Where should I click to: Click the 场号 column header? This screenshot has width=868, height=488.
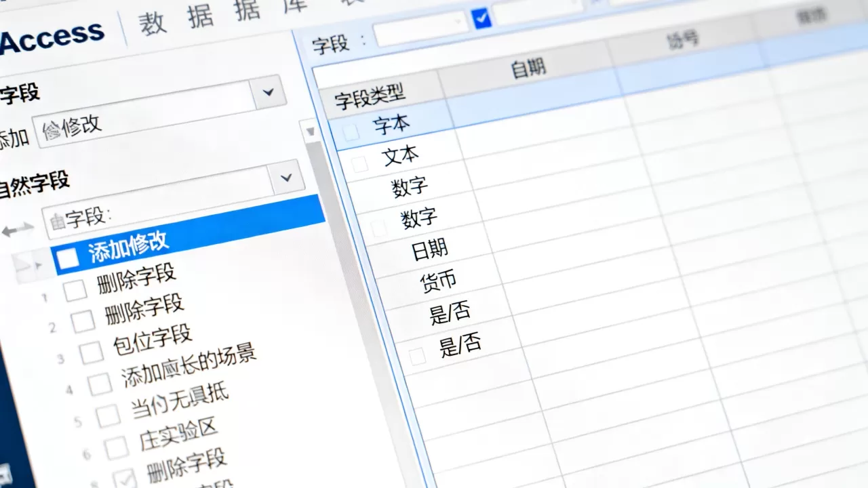coord(682,40)
